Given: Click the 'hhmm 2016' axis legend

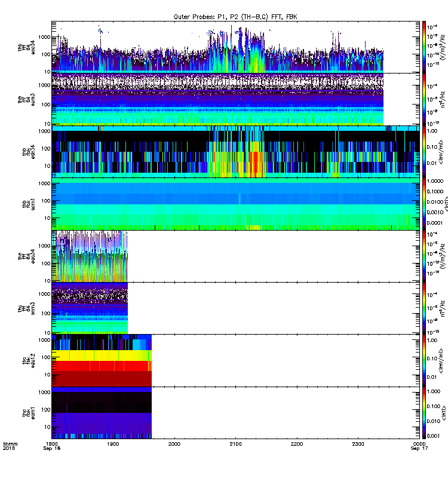Looking at the screenshot, I should [x=10, y=446].
